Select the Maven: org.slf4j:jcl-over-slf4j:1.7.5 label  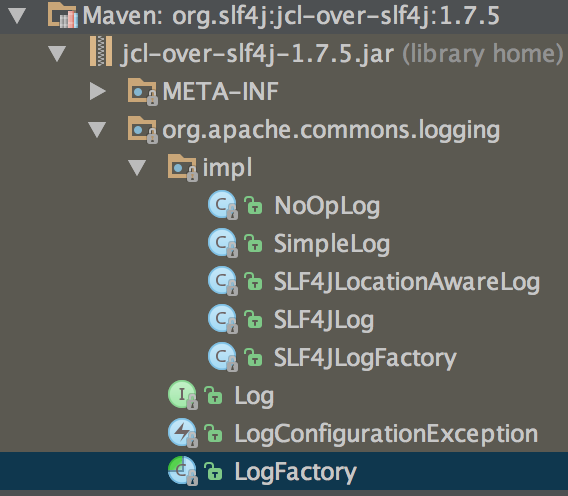point(291,16)
